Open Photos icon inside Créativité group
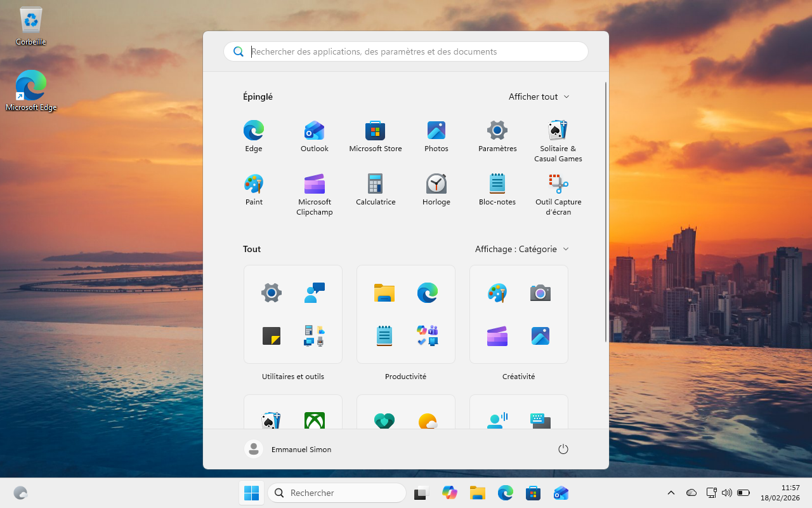 pos(540,336)
